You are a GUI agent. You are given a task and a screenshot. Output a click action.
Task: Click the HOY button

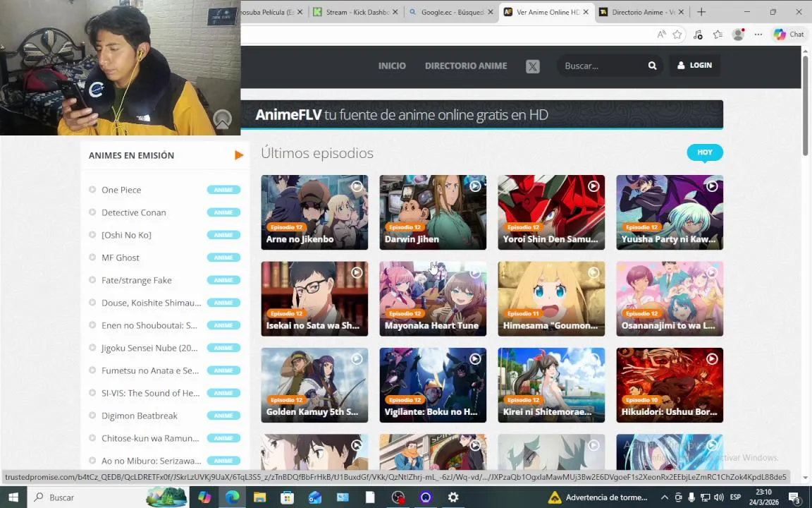[x=705, y=152]
